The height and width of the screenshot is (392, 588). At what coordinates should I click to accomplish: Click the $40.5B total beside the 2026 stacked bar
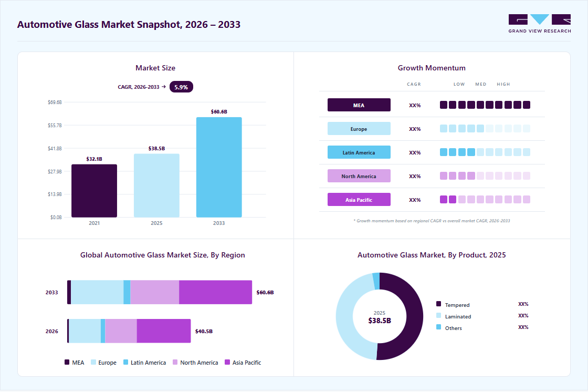click(204, 331)
